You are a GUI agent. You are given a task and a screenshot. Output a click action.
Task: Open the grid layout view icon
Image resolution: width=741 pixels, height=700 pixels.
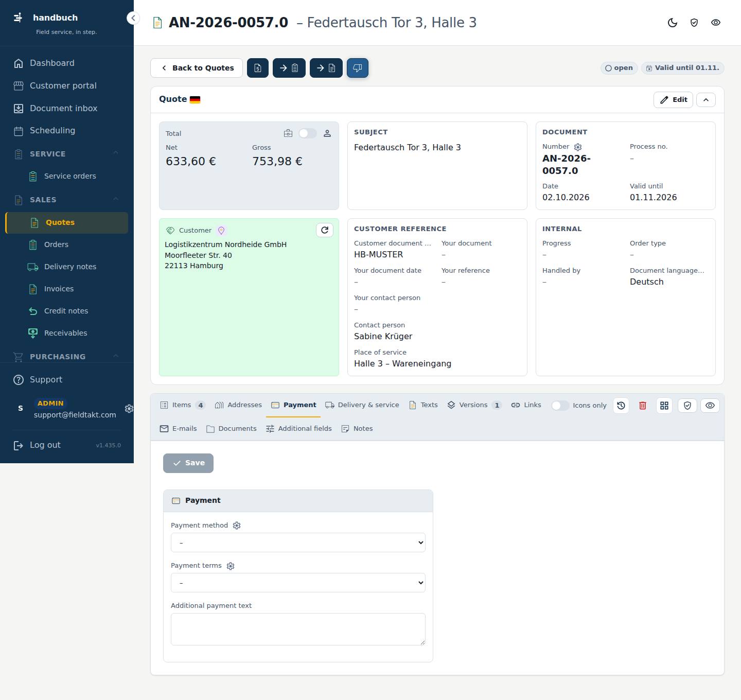click(x=664, y=406)
